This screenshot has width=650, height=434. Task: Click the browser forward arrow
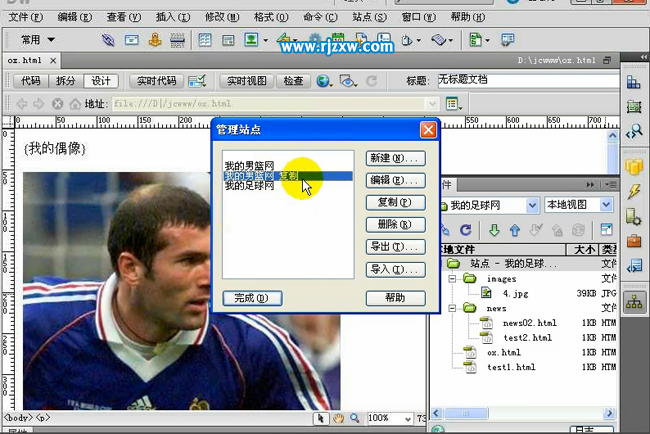coord(39,104)
